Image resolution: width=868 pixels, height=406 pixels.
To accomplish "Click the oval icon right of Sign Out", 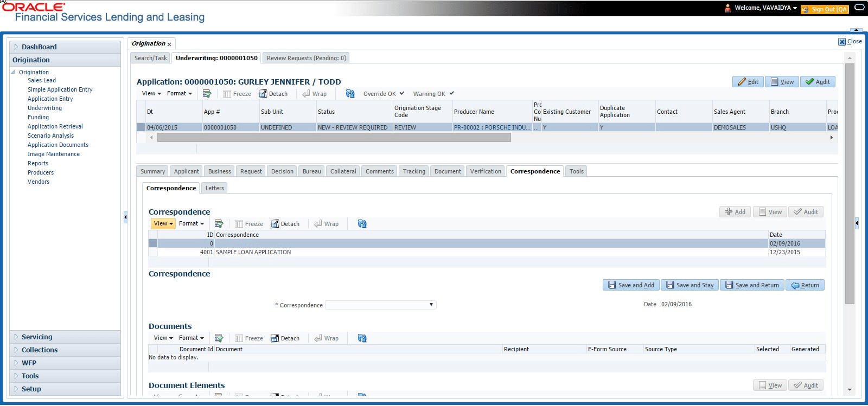I will (859, 8).
